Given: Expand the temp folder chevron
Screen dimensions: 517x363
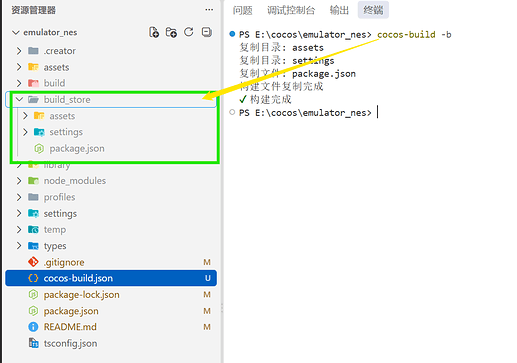Looking at the screenshot, I should (19, 229).
